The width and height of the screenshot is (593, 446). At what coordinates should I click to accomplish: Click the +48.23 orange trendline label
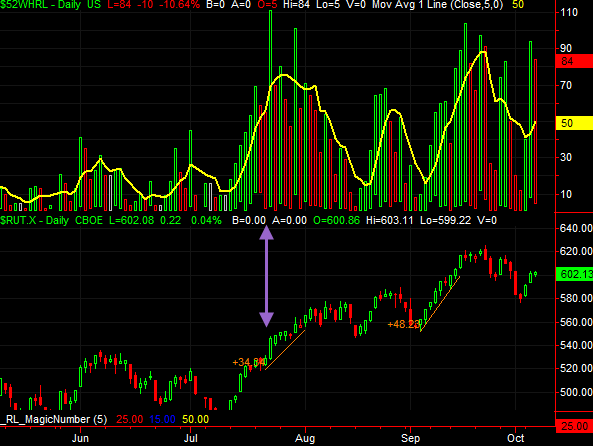click(x=404, y=324)
